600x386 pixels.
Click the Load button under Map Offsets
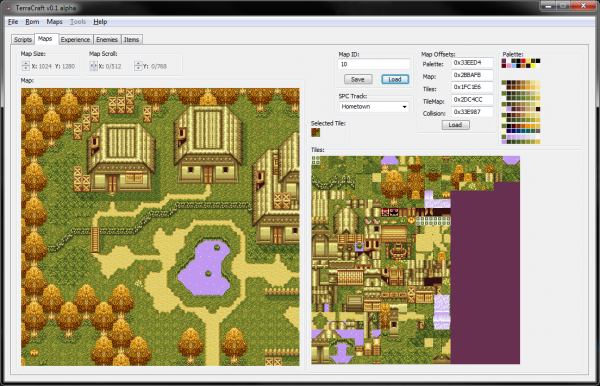455,125
